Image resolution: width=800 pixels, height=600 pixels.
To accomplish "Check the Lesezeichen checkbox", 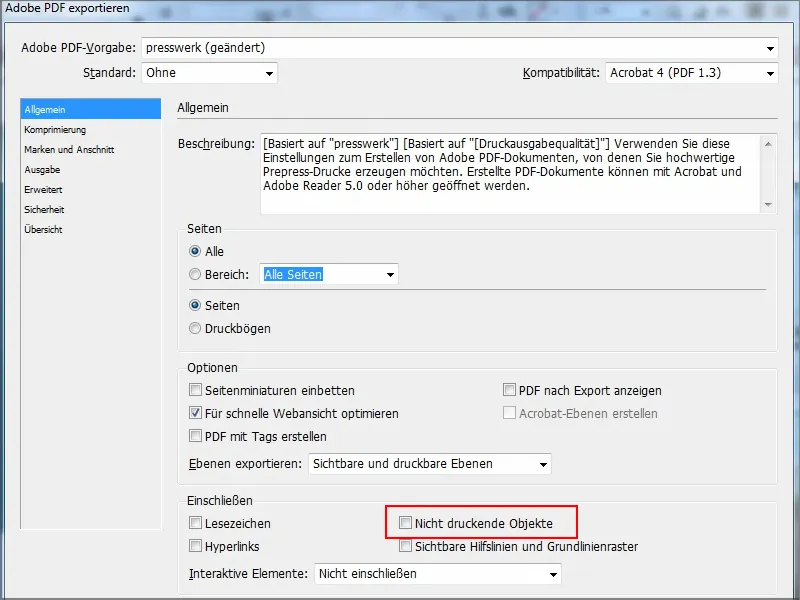I will pos(195,523).
